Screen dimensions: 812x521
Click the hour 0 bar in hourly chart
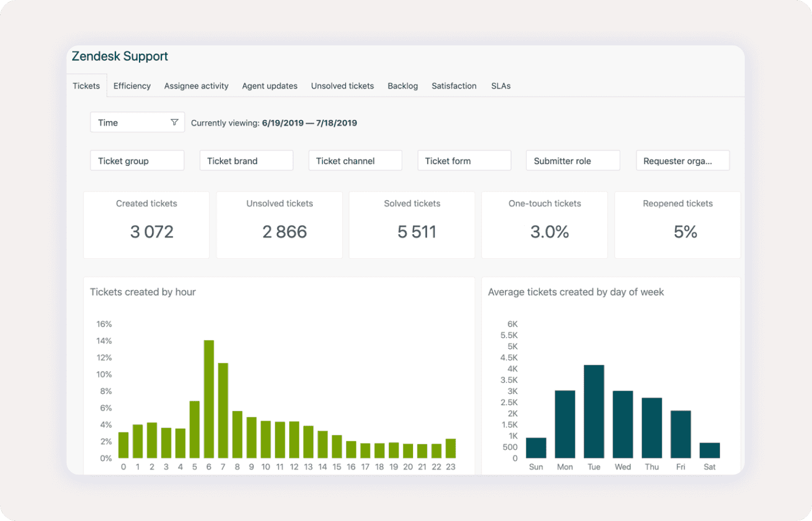tap(123, 445)
